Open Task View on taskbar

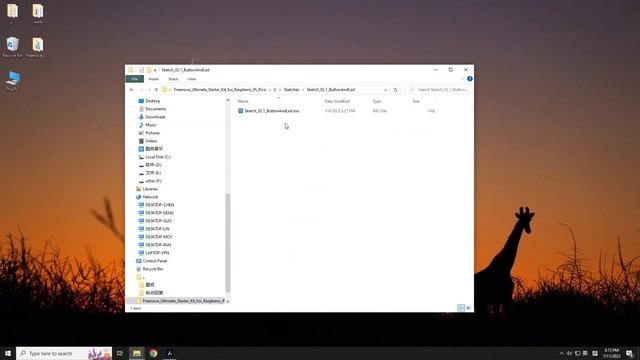pyautogui.click(x=120, y=353)
